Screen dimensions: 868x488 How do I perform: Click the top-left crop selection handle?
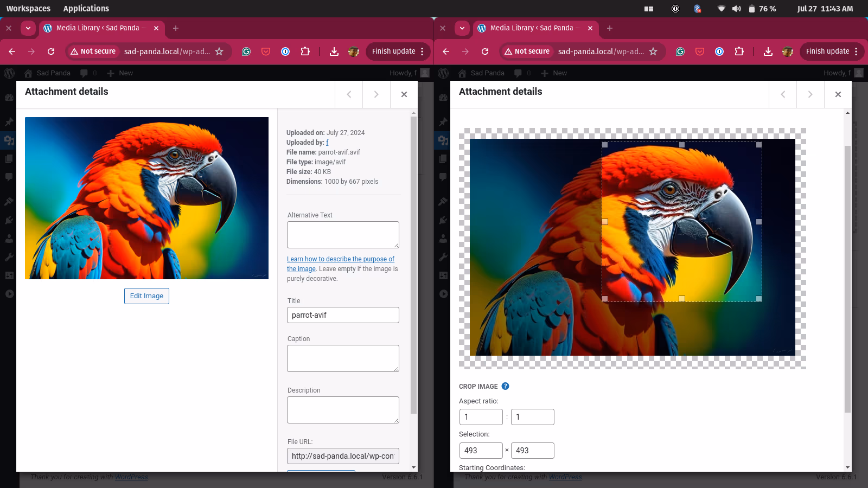pyautogui.click(x=605, y=145)
